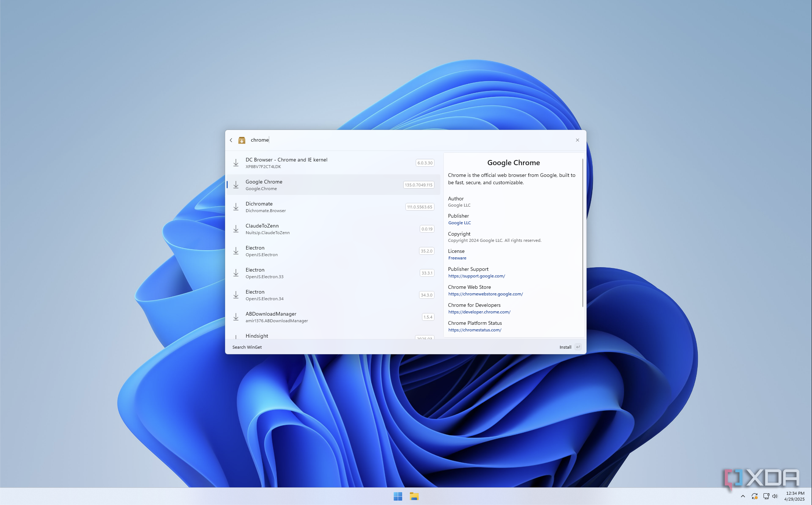
Task: Open the Windows Start menu
Action: 398,497
